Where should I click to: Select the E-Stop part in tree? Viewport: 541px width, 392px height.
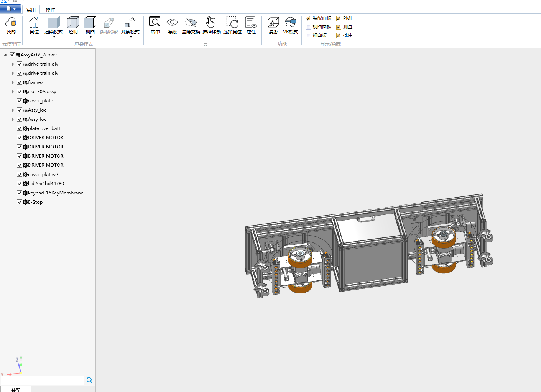tap(35, 202)
